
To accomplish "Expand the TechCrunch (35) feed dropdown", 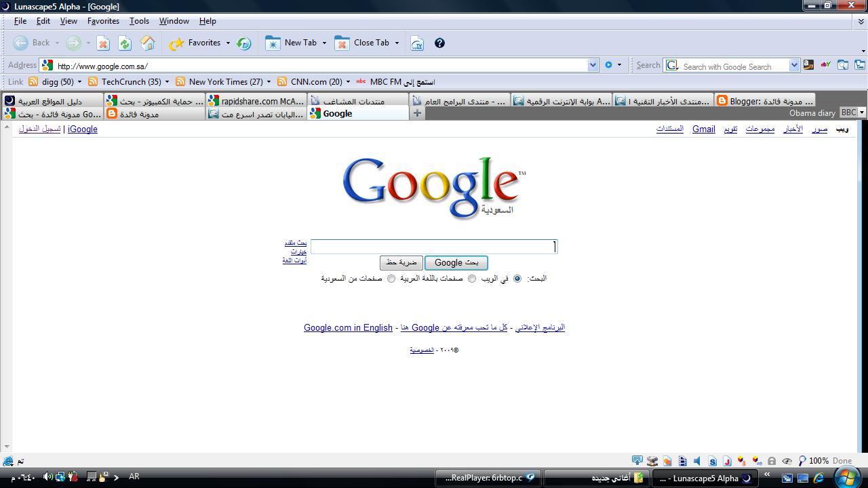I will click(167, 82).
